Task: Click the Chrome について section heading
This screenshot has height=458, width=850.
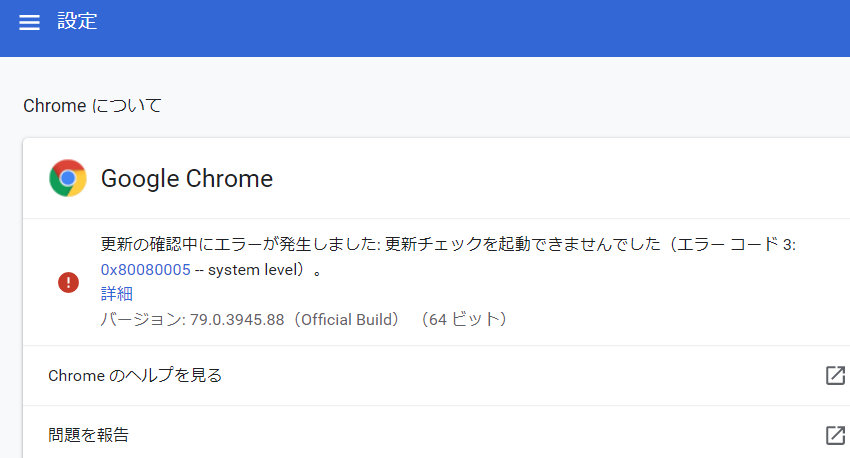Action: click(x=92, y=106)
